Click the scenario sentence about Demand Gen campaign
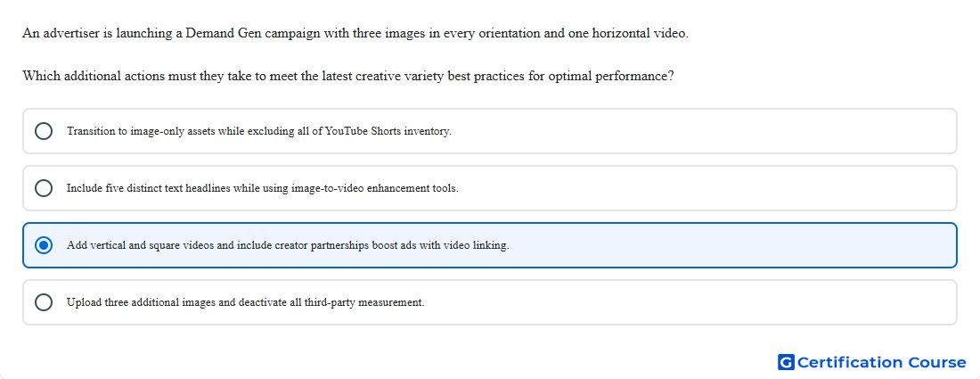The image size is (980, 379). (x=355, y=34)
